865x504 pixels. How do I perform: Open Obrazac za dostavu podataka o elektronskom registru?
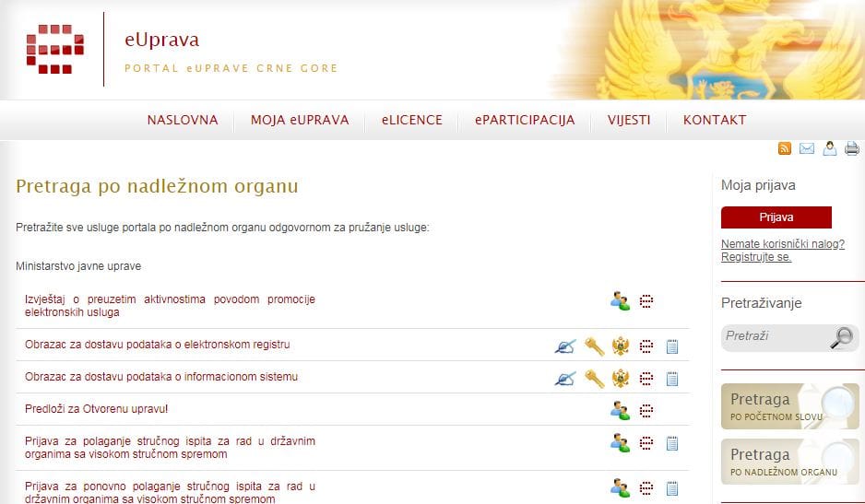click(x=157, y=345)
